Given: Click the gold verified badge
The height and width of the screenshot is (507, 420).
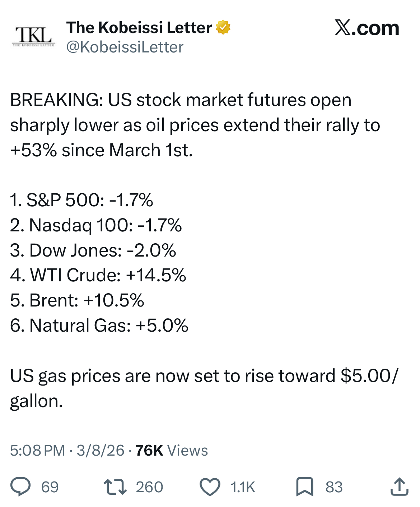Looking at the screenshot, I should [223, 27].
